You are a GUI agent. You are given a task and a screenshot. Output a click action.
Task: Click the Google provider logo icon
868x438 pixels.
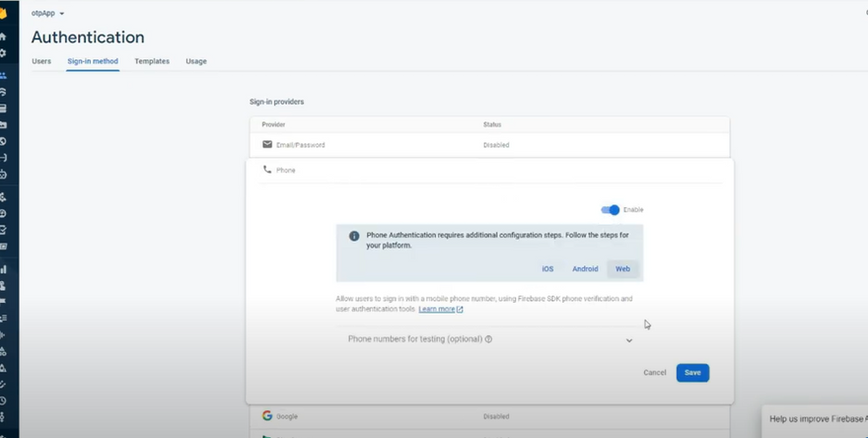(267, 416)
